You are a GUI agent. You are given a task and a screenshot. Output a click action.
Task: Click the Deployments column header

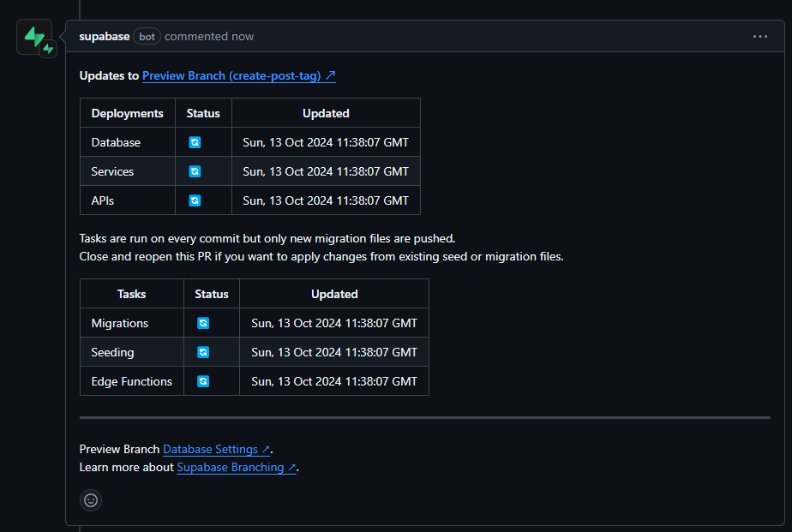(x=127, y=113)
